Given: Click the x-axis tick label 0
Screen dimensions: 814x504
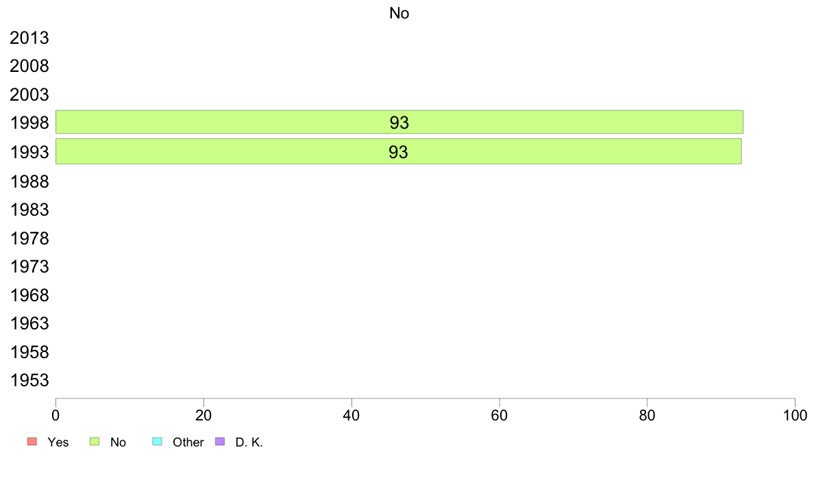Looking at the screenshot, I should tap(56, 415).
